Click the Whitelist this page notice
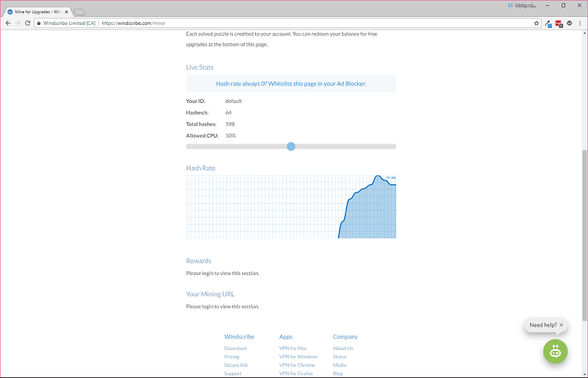The width and height of the screenshot is (588, 378). (x=291, y=84)
